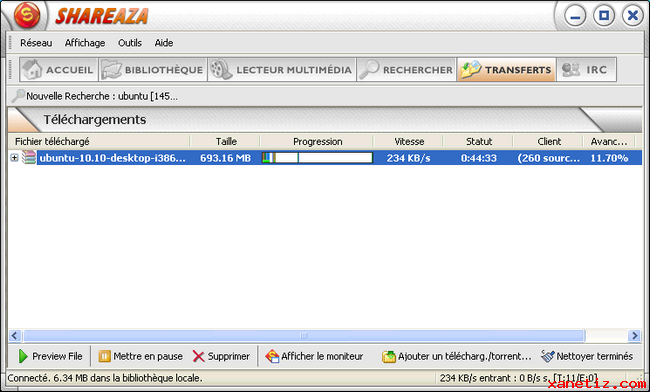Open the Nouvelle Recherche ubuntu search tab

click(95, 96)
